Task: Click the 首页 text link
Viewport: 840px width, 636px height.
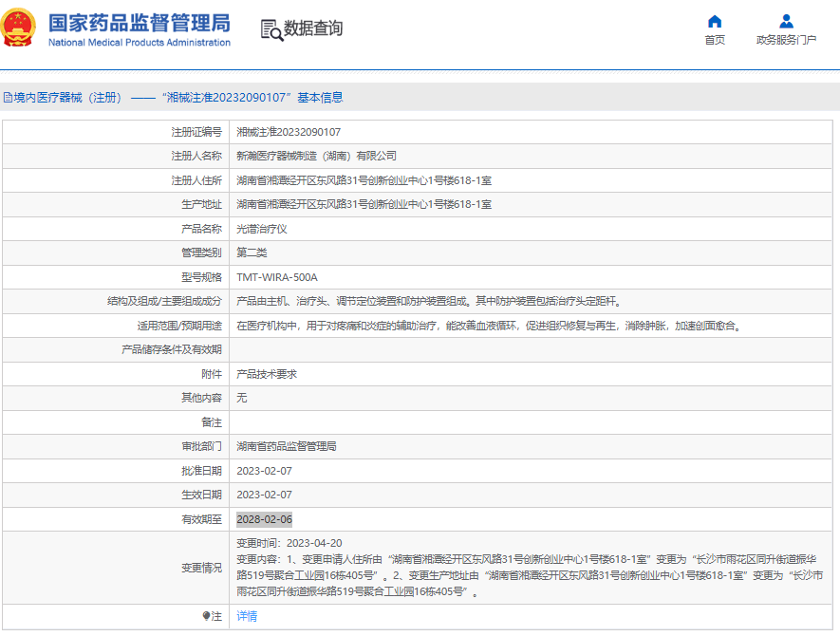Action: pyautogui.click(x=715, y=40)
